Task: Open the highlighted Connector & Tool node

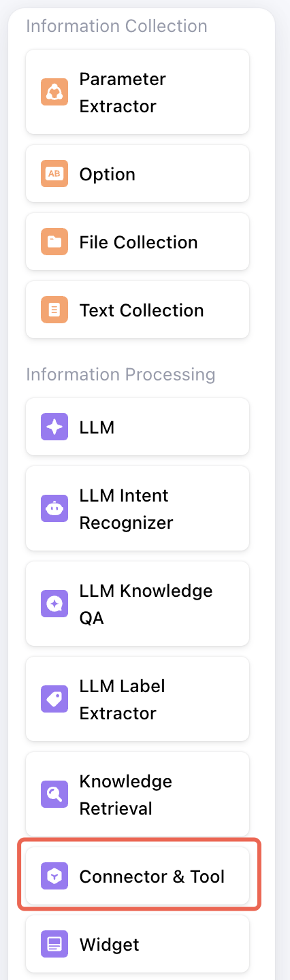Action: click(x=138, y=876)
